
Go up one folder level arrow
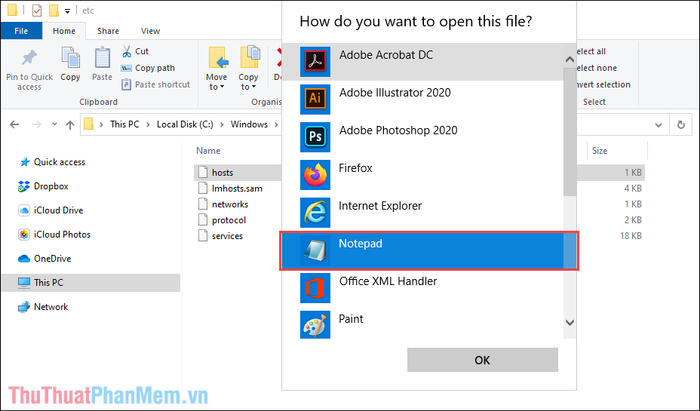click(70, 125)
